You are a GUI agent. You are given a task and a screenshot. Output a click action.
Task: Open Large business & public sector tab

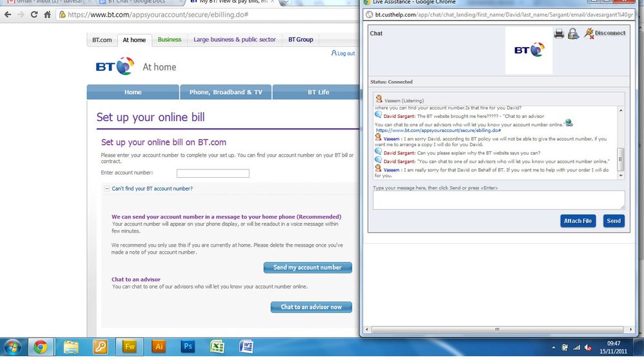click(x=235, y=40)
